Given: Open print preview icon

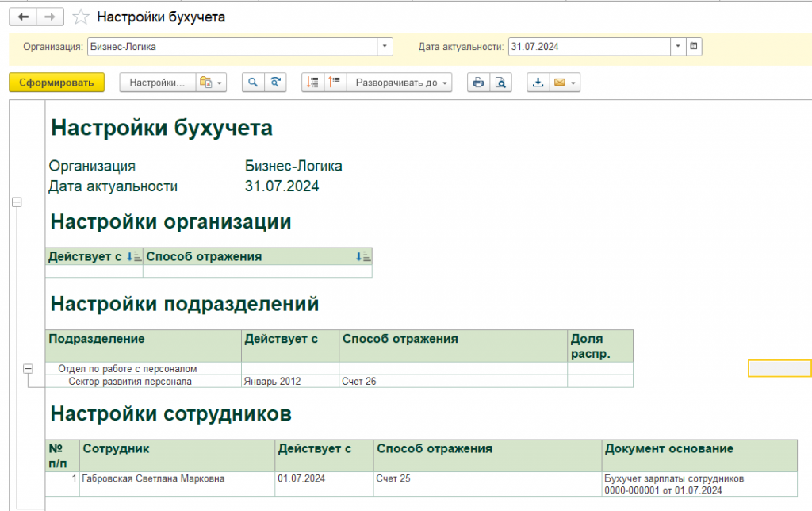Looking at the screenshot, I should 500,83.
